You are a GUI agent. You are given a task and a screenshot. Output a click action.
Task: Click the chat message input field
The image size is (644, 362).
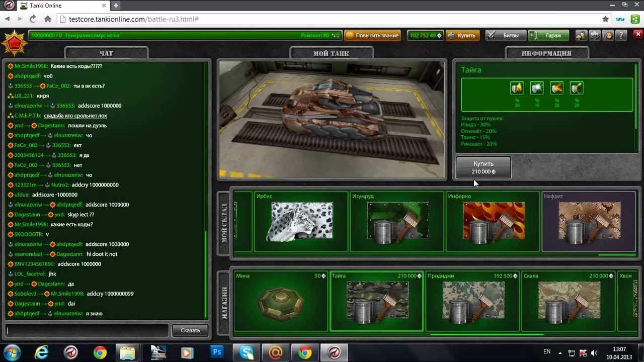point(88,330)
